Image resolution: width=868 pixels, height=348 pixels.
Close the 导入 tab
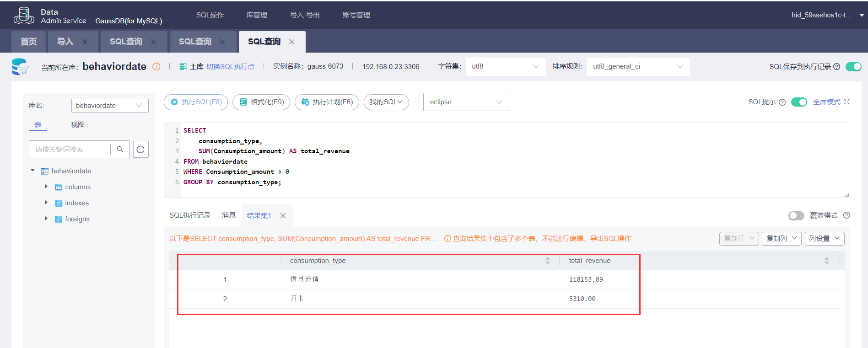(85, 42)
